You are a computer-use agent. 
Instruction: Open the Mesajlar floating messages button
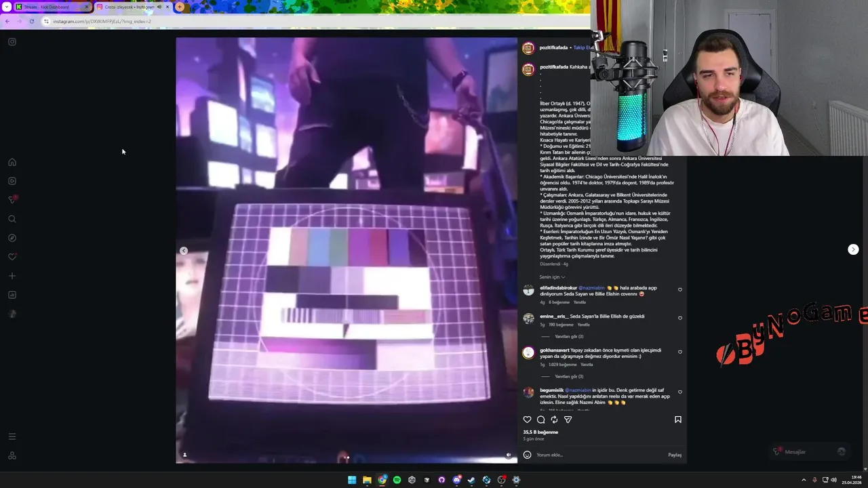[x=811, y=451]
